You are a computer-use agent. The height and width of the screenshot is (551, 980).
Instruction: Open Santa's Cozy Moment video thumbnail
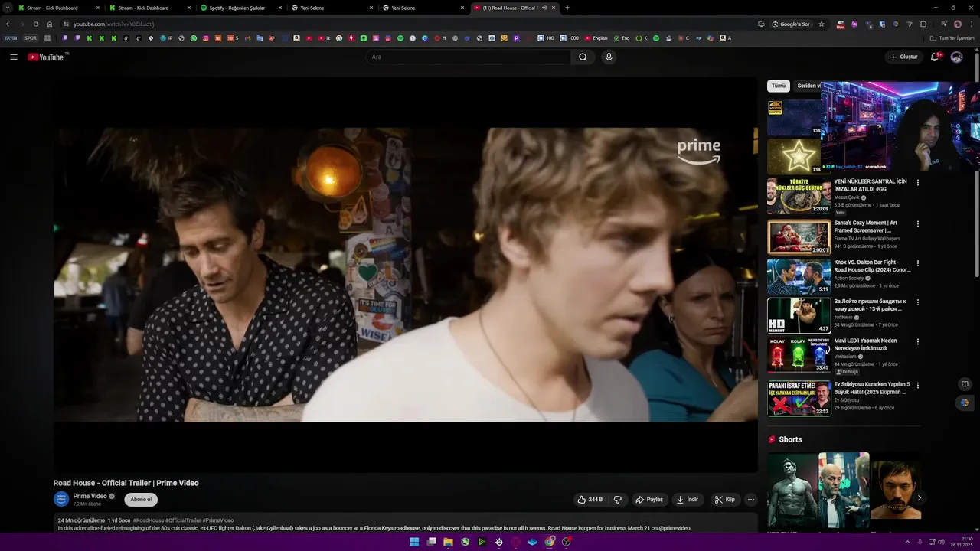pos(799,237)
